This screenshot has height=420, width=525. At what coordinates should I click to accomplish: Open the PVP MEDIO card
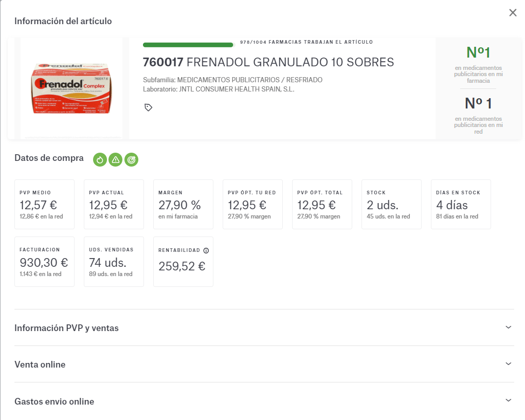pos(45,205)
